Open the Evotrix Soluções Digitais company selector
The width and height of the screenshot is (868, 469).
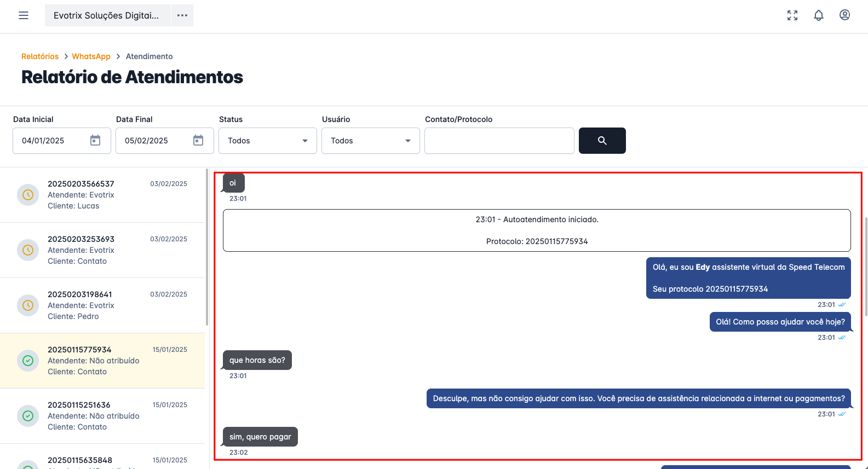tap(107, 15)
